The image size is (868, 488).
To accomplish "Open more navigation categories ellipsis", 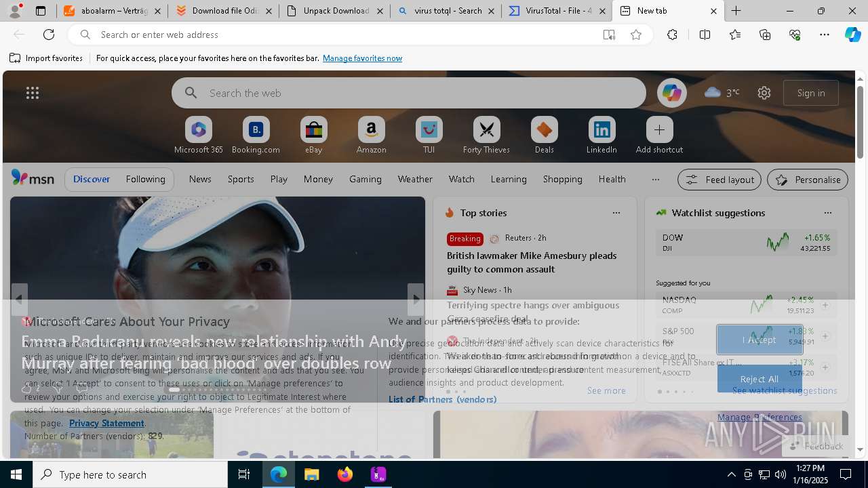I will tap(655, 180).
